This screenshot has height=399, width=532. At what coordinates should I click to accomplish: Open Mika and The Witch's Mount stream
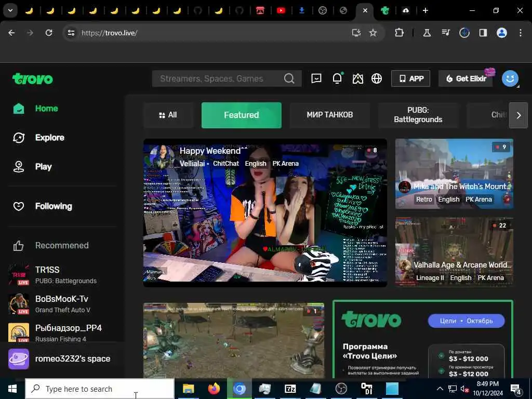(x=454, y=174)
